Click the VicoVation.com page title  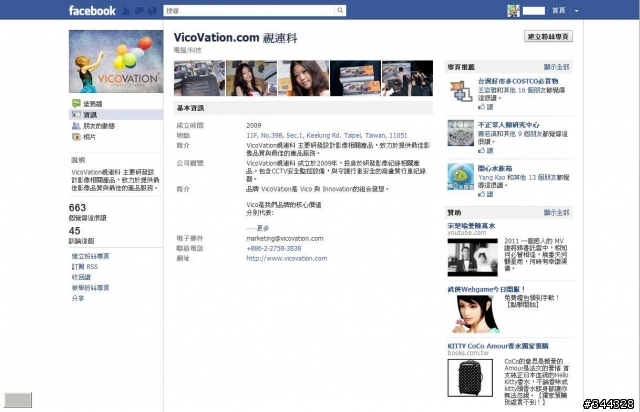point(236,38)
